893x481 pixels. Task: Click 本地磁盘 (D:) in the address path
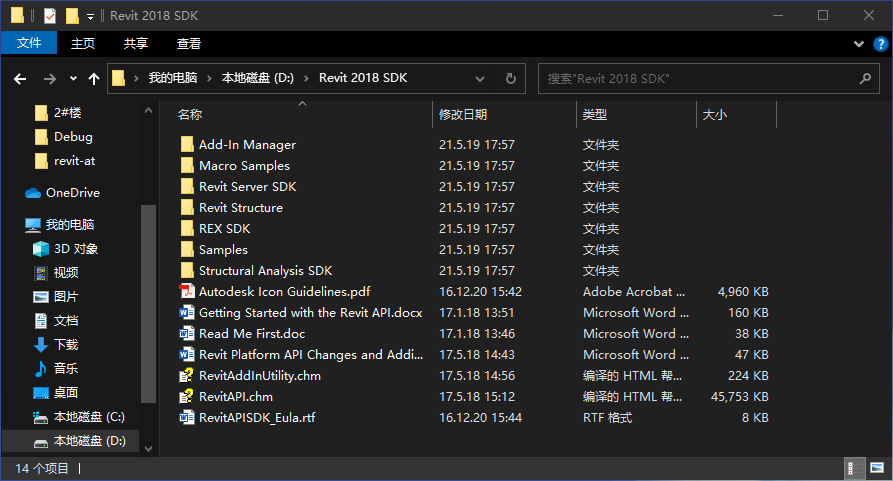(258, 78)
